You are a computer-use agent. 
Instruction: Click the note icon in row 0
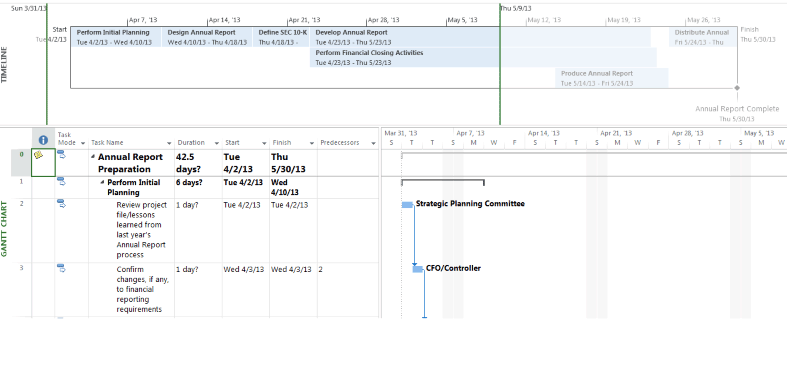pyautogui.click(x=38, y=156)
